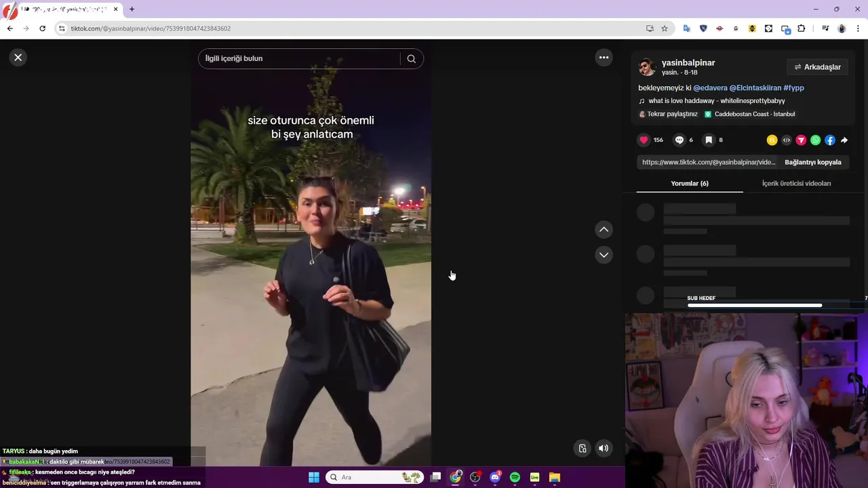The image size is (868, 488).
Task: Switch to Yorumlar (6) tab
Action: pyautogui.click(x=690, y=184)
